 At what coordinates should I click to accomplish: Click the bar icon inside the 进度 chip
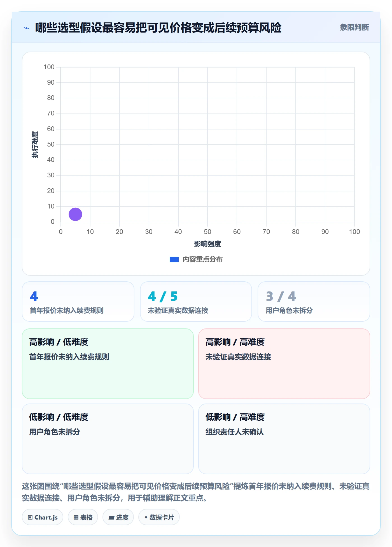[111, 518]
